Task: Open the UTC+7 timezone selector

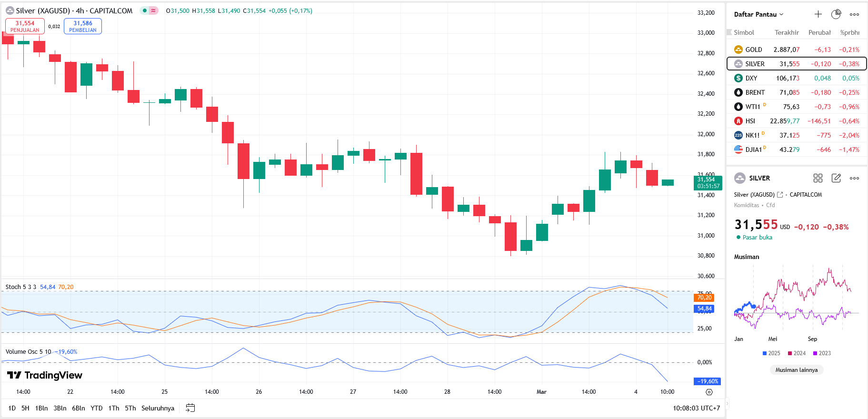Action: coord(696,408)
